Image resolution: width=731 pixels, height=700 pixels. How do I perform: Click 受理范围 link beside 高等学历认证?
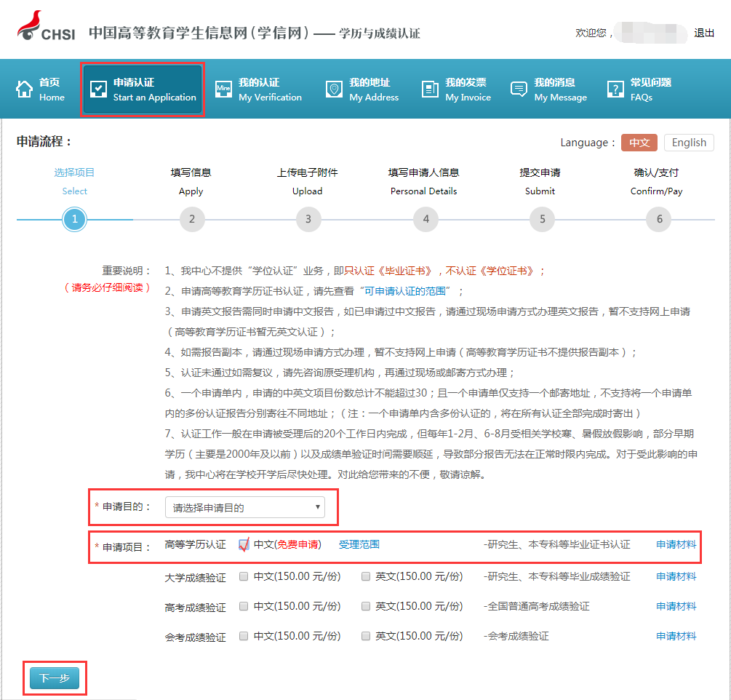click(359, 544)
